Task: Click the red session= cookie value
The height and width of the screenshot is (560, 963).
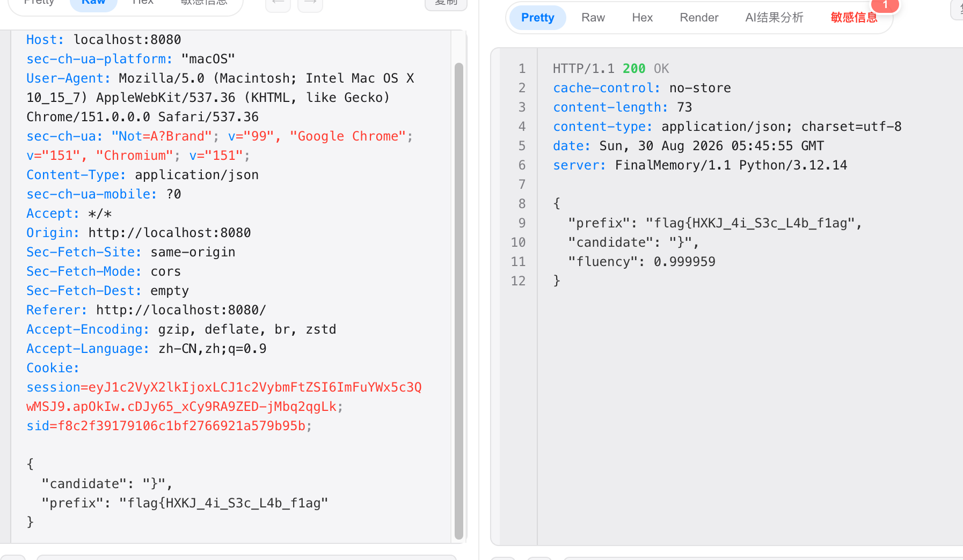Action: point(224,397)
